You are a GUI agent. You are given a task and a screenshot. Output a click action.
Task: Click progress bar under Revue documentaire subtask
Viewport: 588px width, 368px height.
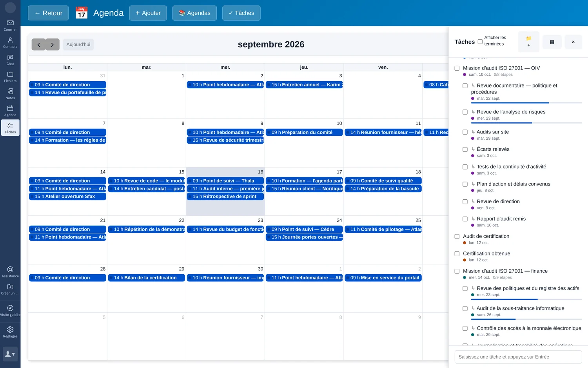click(526, 103)
